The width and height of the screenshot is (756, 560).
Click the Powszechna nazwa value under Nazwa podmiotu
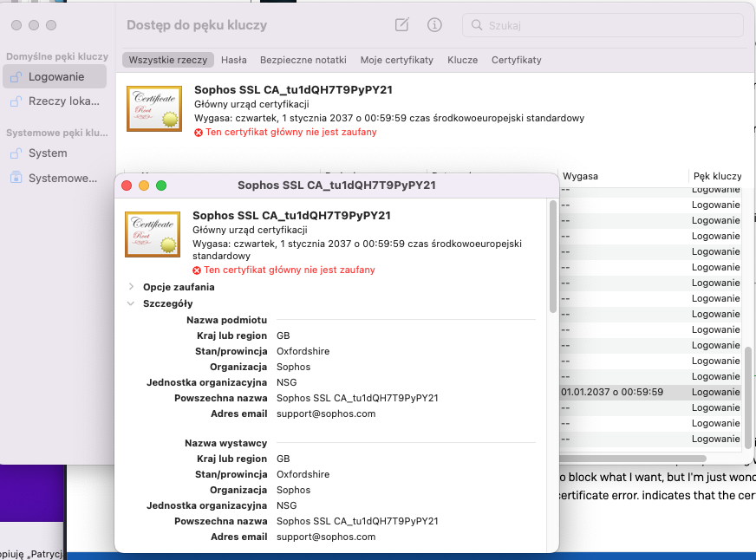click(x=357, y=398)
